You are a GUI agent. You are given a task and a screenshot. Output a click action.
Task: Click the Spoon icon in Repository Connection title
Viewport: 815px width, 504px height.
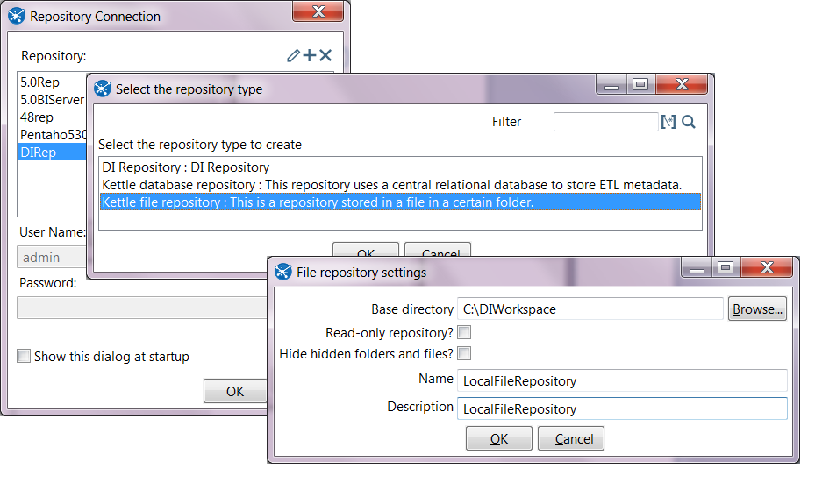[16, 16]
